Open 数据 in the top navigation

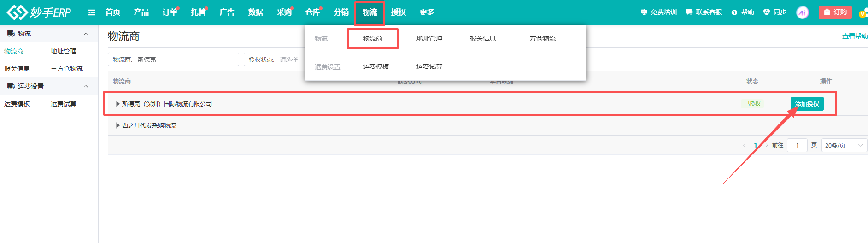click(256, 12)
